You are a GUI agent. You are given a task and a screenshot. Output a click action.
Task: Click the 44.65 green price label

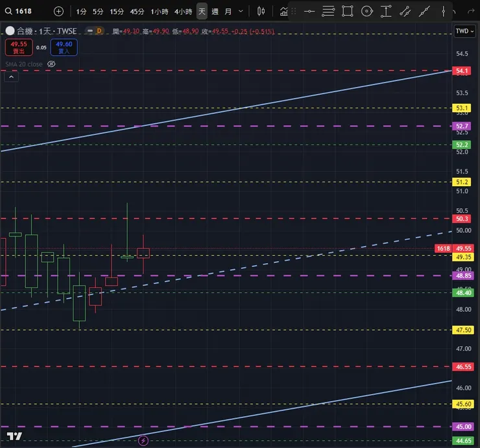tap(463, 441)
